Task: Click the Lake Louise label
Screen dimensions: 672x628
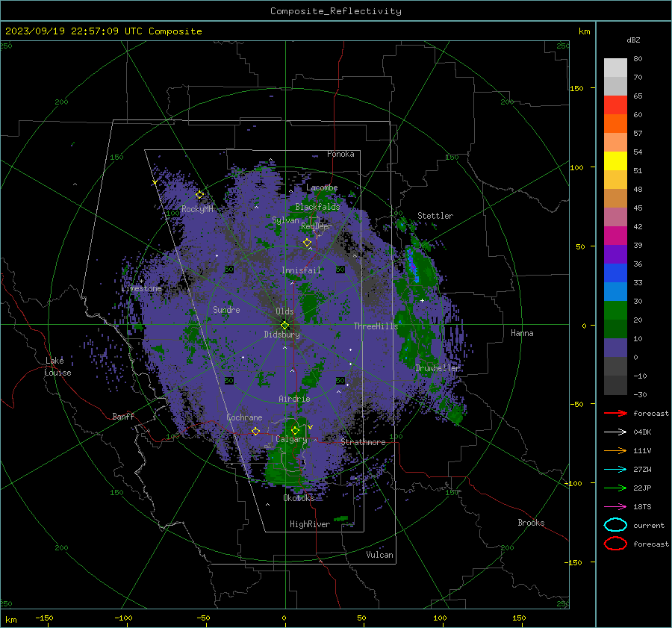Action: point(57,367)
